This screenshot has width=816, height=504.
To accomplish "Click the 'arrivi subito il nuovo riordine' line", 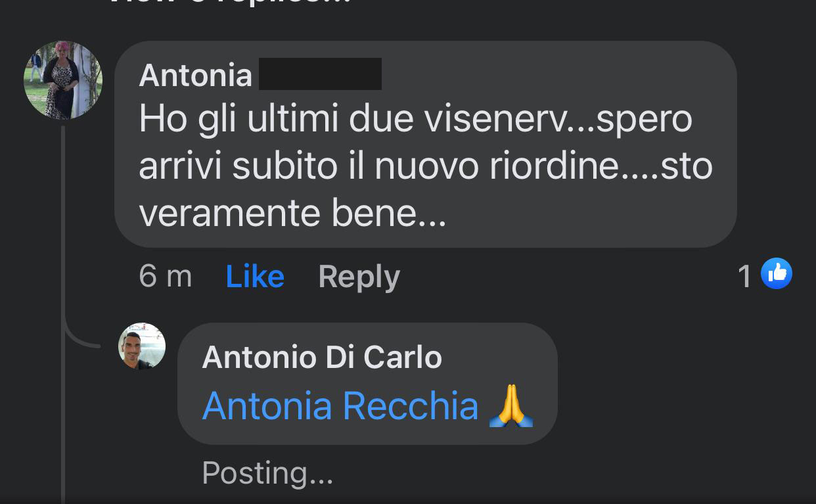I will point(378,166).
